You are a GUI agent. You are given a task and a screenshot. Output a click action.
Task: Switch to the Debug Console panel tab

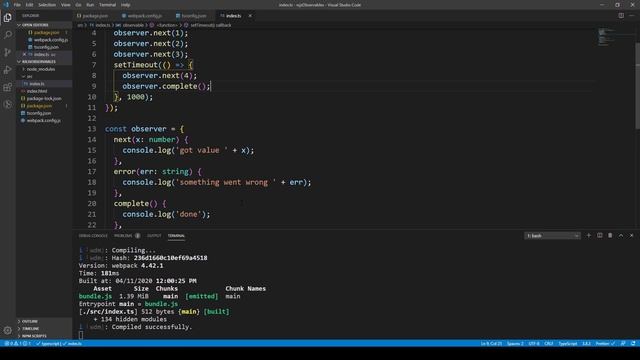[93, 236]
